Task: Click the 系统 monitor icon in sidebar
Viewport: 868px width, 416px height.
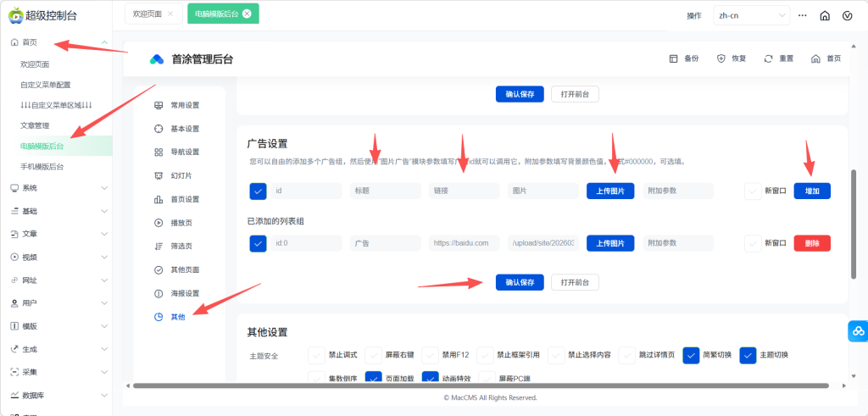Action: coord(14,188)
